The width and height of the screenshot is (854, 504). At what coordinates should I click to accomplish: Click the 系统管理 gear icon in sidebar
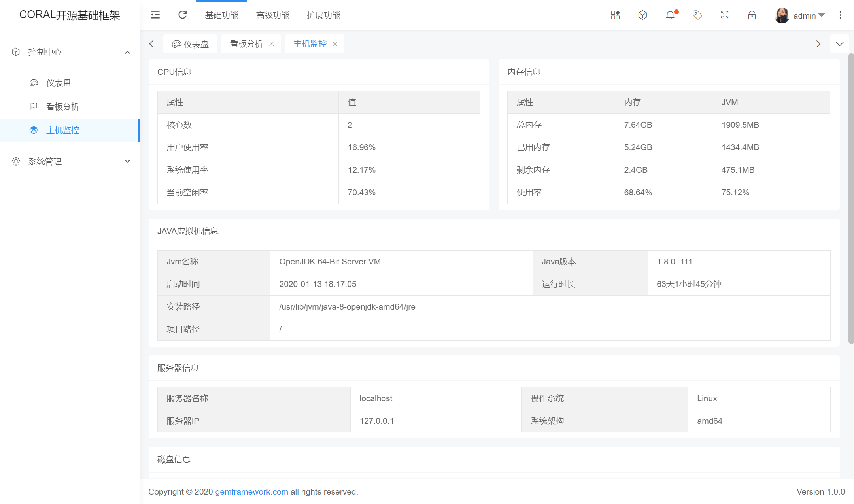16,161
